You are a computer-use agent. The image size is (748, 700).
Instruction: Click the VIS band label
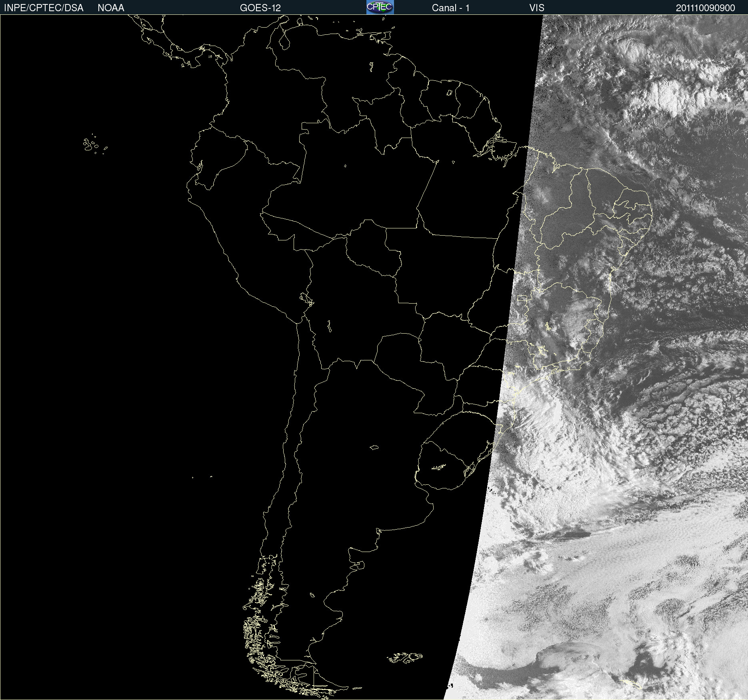[537, 8]
